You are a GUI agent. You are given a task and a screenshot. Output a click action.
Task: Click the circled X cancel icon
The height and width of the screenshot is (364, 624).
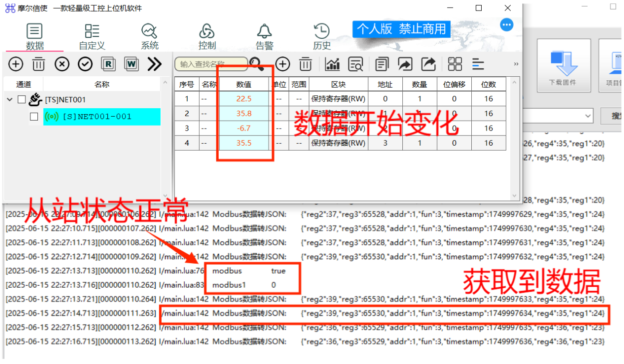[x=62, y=64]
